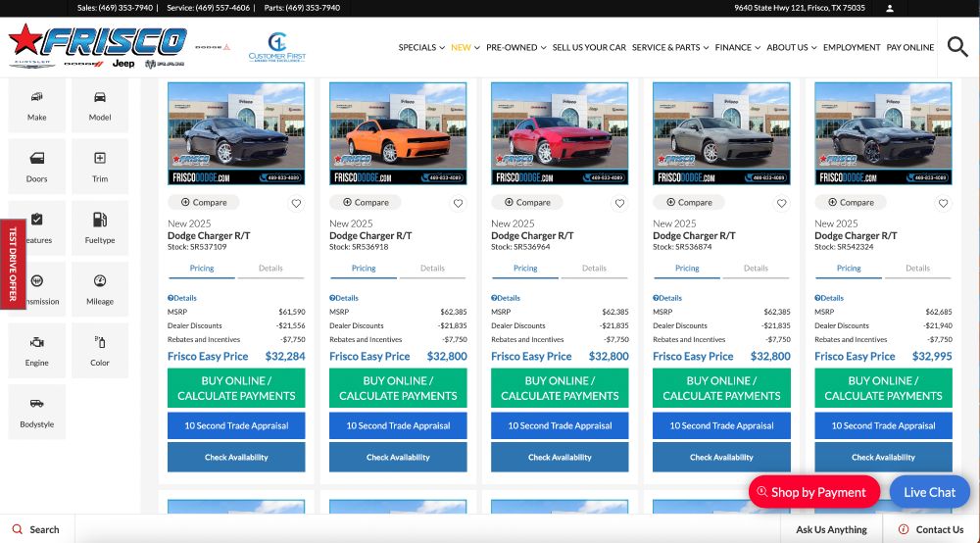Image resolution: width=980 pixels, height=543 pixels.
Task: Open the Make filter icon
Action: 37,97
